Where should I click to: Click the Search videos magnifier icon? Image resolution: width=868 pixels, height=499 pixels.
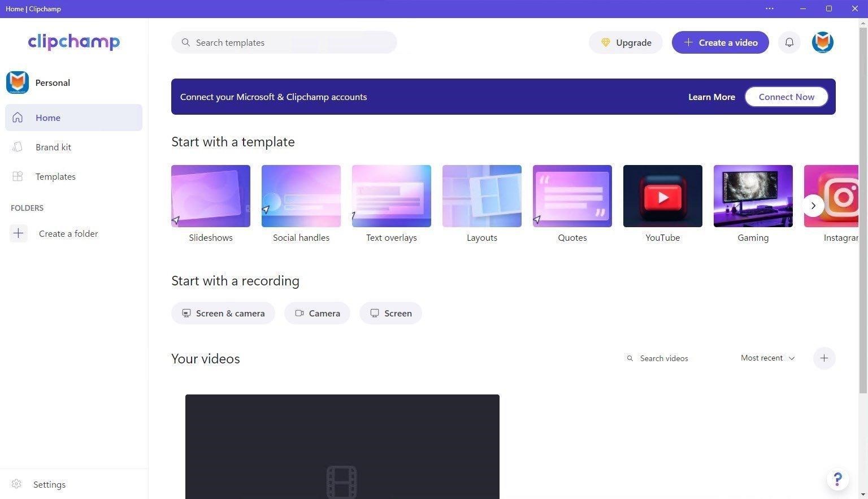click(x=630, y=358)
